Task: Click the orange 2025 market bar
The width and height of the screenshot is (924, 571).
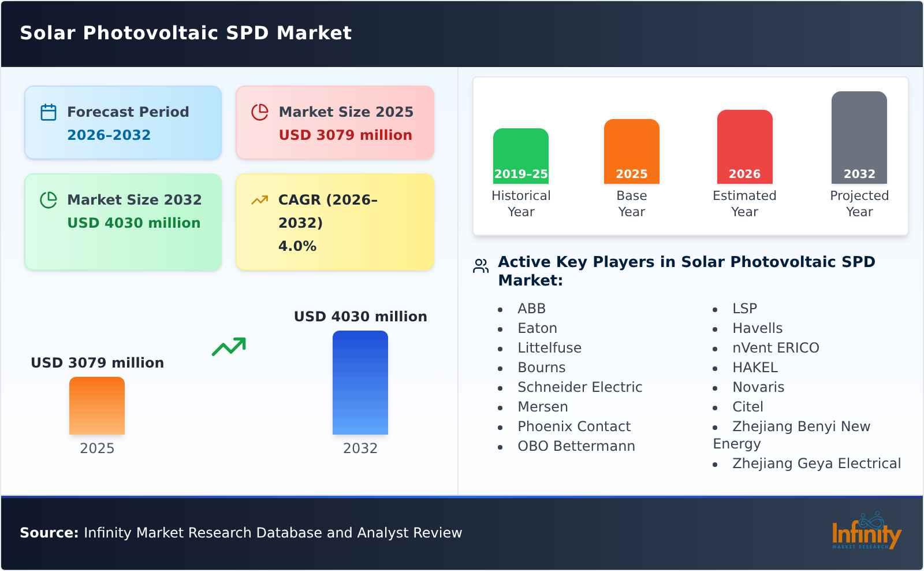Action: pyautogui.click(x=96, y=406)
